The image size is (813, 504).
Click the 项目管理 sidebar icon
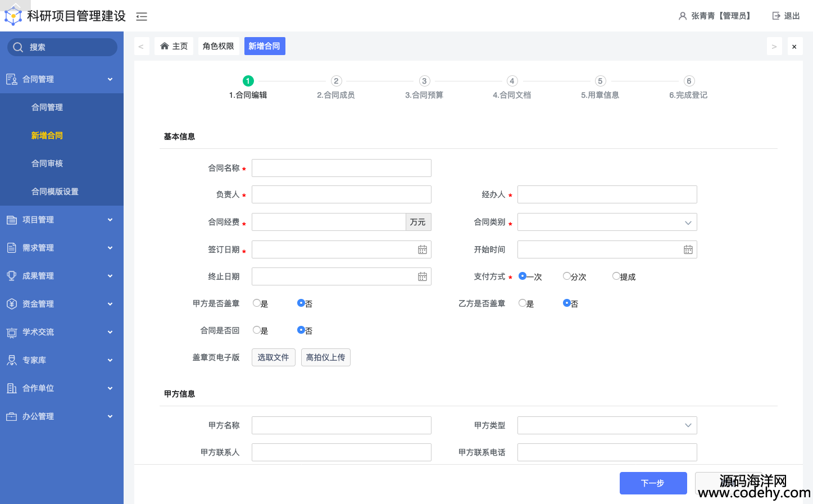[12, 220]
